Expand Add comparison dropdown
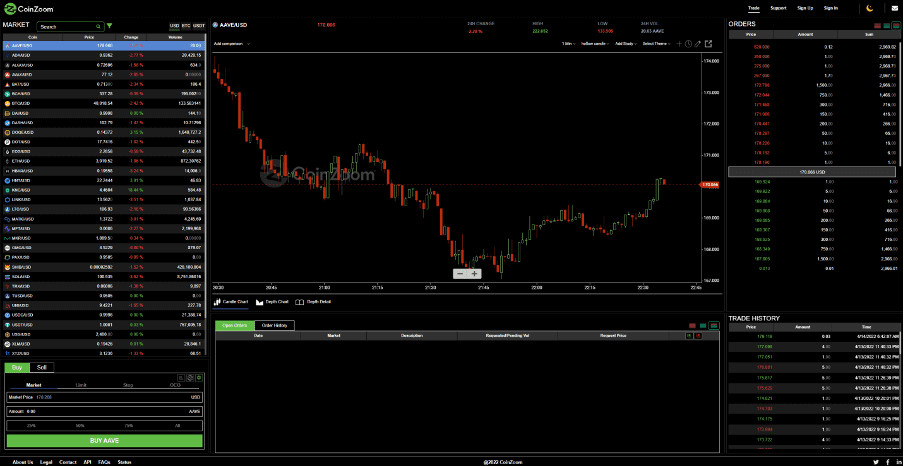Screen dimensions: 904x466 tap(231, 43)
